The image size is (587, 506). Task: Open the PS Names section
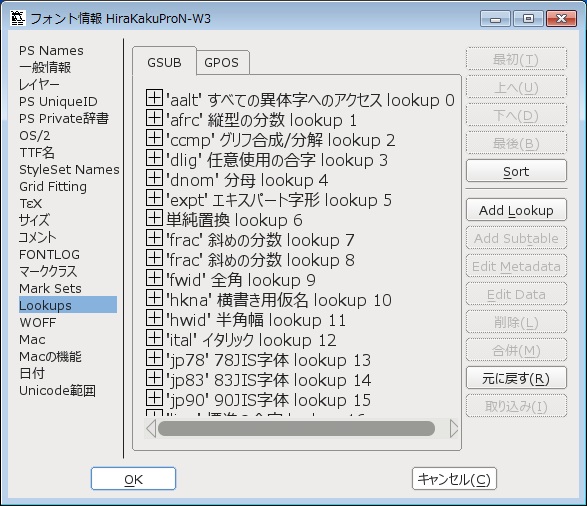[51, 51]
